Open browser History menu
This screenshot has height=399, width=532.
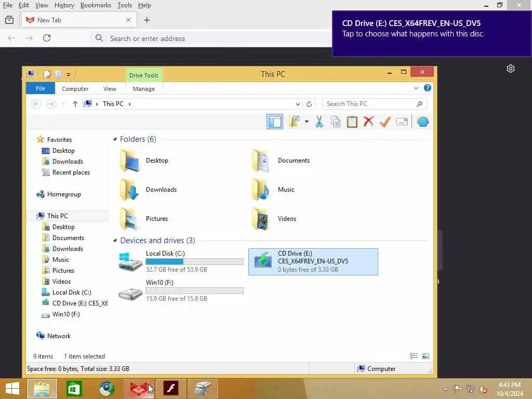pos(64,5)
